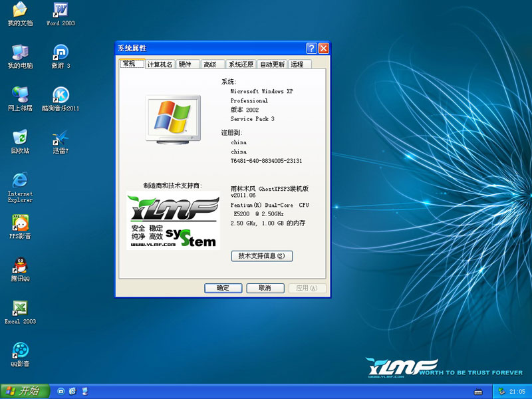Launch QQ影音 player icon

coord(20,350)
